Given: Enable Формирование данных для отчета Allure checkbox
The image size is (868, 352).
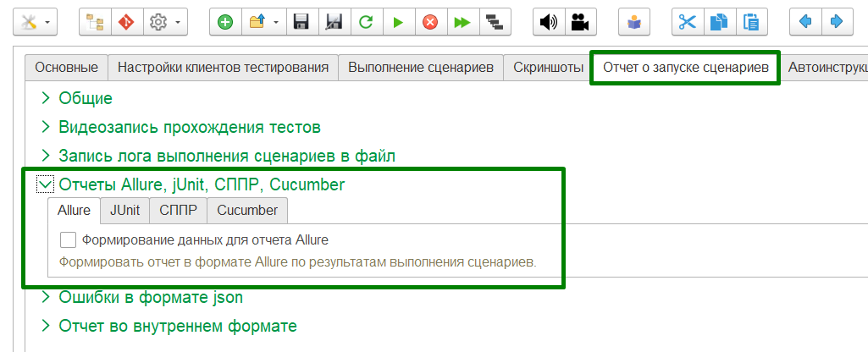Looking at the screenshot, I should pos(68,240).
